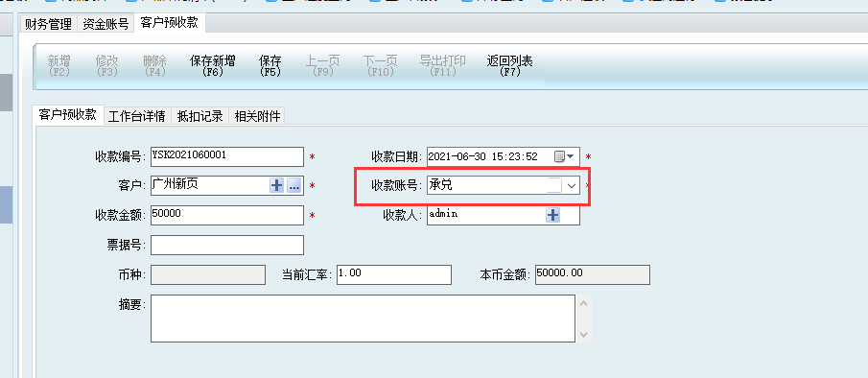The image size is (868, 378).
Task: Click the 当前汇率 input field
Action: [x=394, y=274]
